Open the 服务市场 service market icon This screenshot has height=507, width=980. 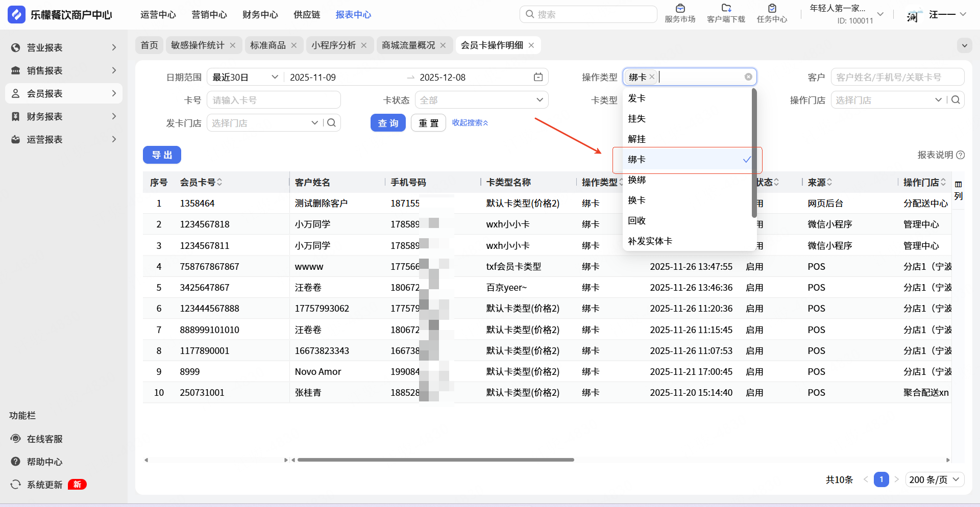(x=680, y=9)
